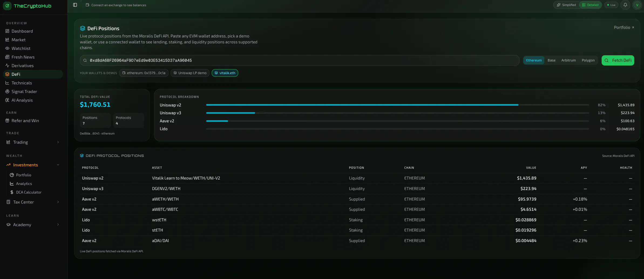Toggle the sidebar collapse icon
Viewport: 644px width, 279px height.
(75, 5)
